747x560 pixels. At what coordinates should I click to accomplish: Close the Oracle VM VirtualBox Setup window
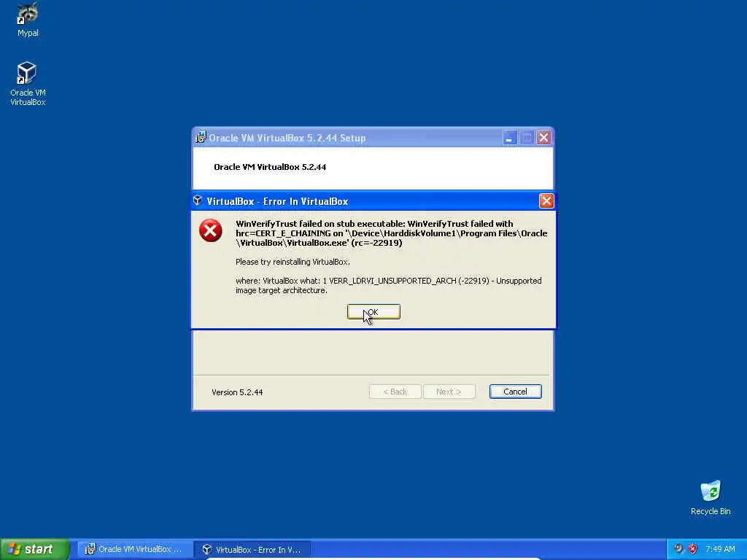543,138
